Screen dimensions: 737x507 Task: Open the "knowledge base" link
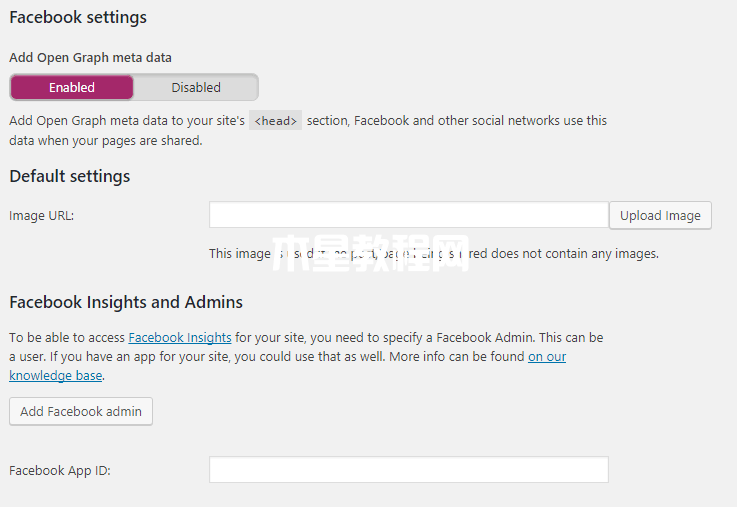[x=55, y=375]
